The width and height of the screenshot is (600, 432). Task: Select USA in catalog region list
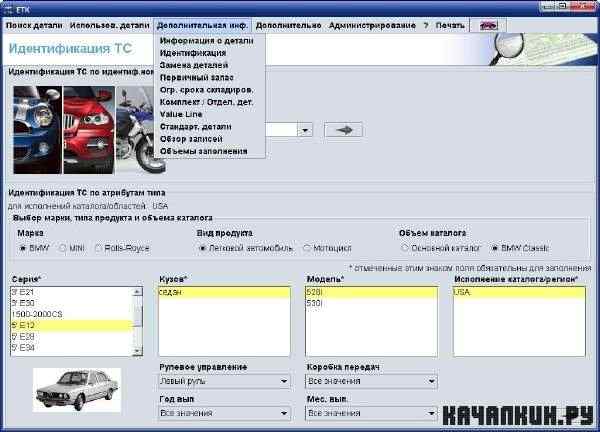click(x=519, y=292)
